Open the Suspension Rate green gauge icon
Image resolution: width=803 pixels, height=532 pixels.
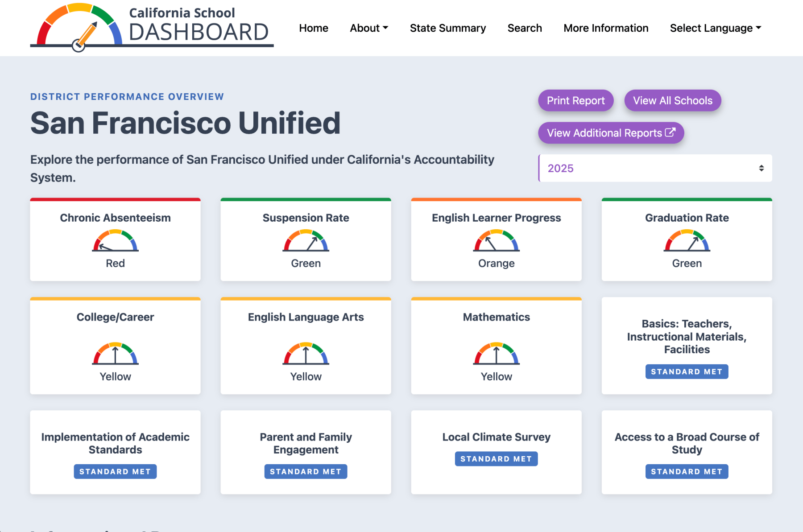pyautogui.click(x=306, y=240)
